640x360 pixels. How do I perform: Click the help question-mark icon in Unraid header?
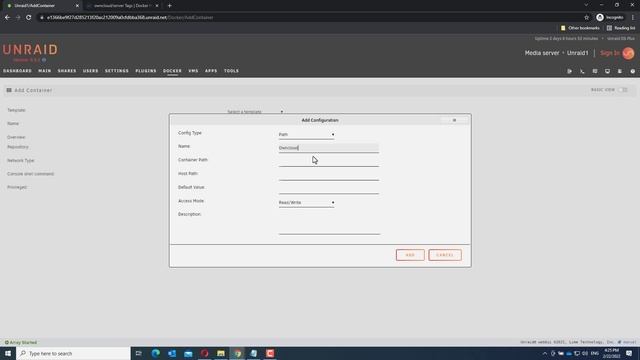pyautogui.click(x=633, y=71)
